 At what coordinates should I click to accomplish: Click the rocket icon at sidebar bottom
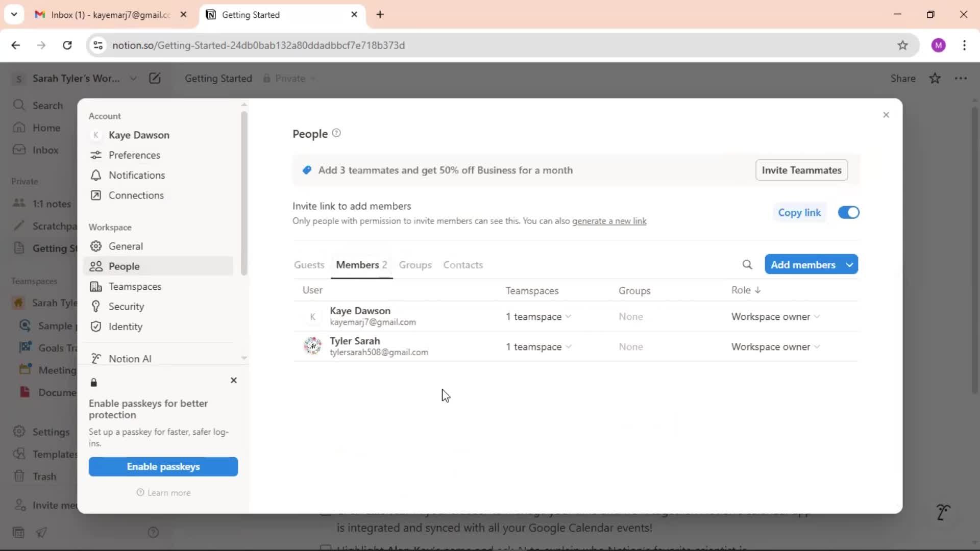tap(42, 533)
